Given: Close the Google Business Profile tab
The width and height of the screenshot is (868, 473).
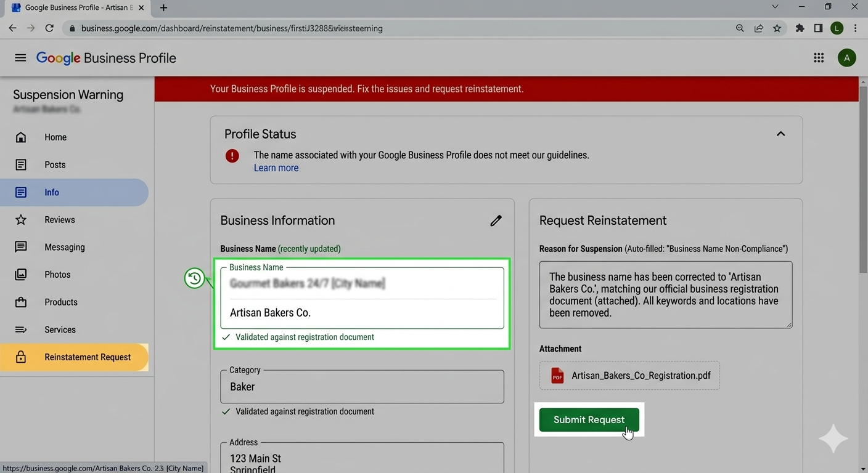Looking at the screenshot, I should 141,7.
